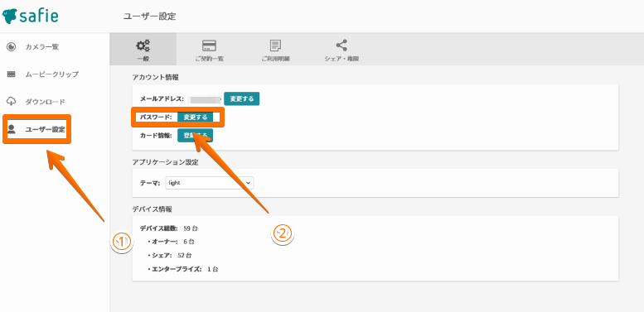
Task: Click 変更する next to パスワード
Action: pyautogui.click(x=195, y=118)
